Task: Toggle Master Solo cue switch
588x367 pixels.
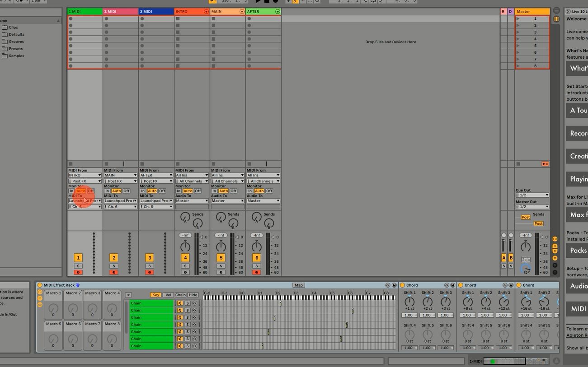Action: [526, 260]
